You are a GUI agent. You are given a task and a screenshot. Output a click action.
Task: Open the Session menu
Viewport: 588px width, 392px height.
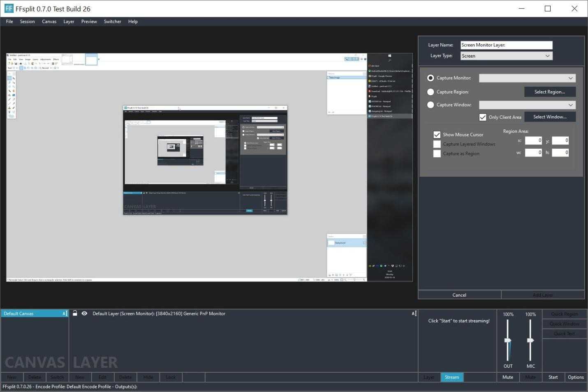(x=27, y=21)
